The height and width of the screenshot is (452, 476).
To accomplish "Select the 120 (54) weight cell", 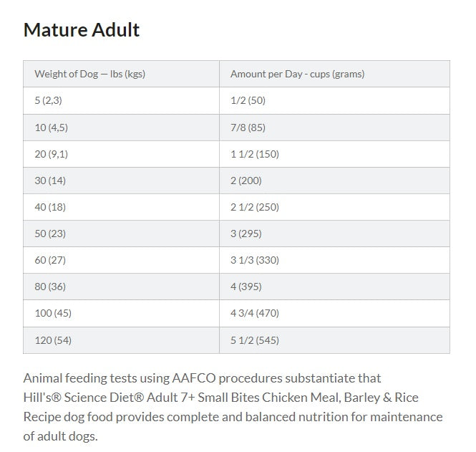I will point(121,340).
